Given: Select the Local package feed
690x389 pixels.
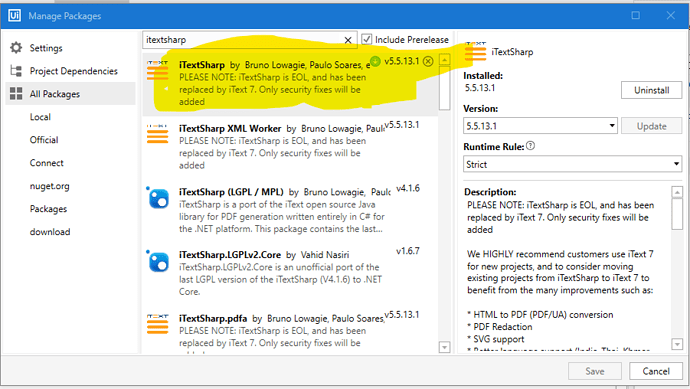Looking at the screenshot, I should tap(40, 117).
